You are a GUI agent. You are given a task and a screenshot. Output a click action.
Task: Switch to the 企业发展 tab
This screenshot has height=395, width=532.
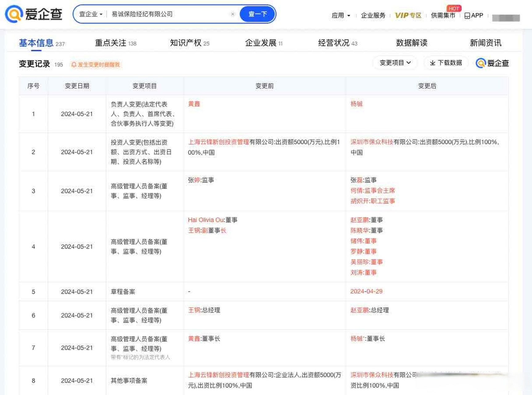point(264,43)
